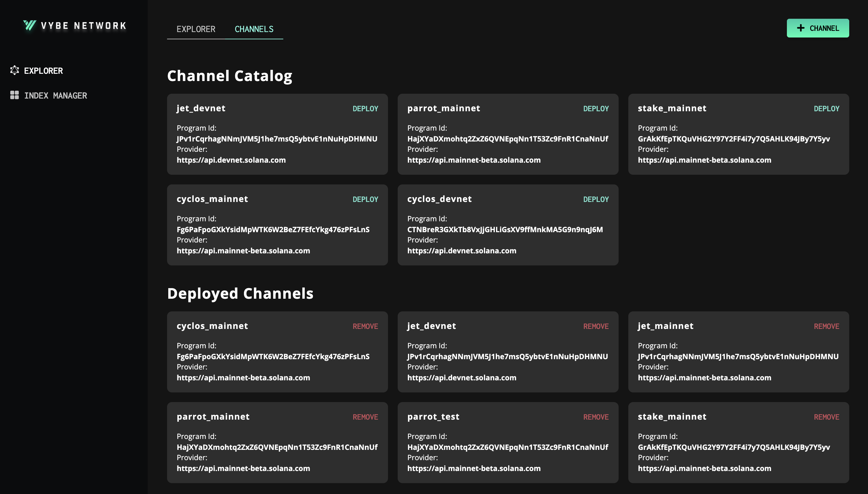Remove the deployed cyclos_mainnet channel
The height and width of the screenshot is (494, 868).
(365, 326)
